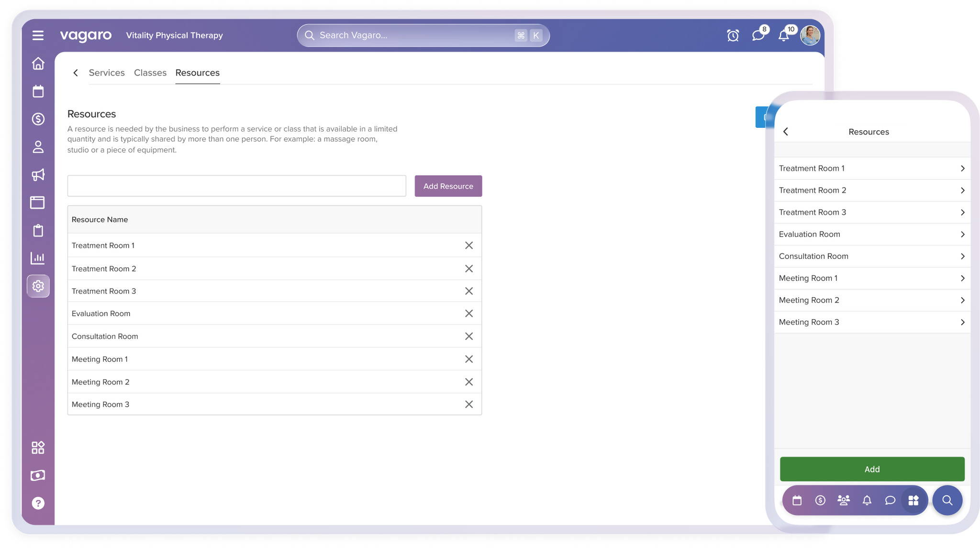Viewport: 980px width, 548px height.
Task: Delete Treatment Room 1 with its X
Action: click(x=469, y=246)
